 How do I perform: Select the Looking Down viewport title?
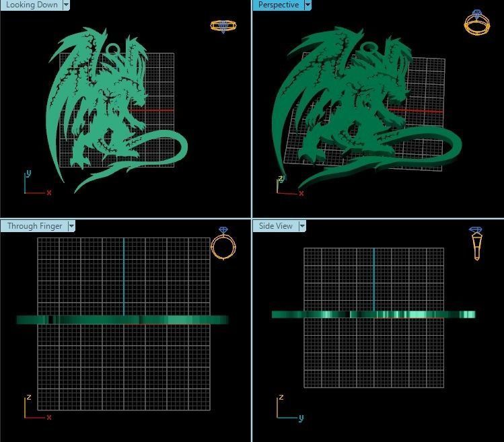(x=32, y=5)
